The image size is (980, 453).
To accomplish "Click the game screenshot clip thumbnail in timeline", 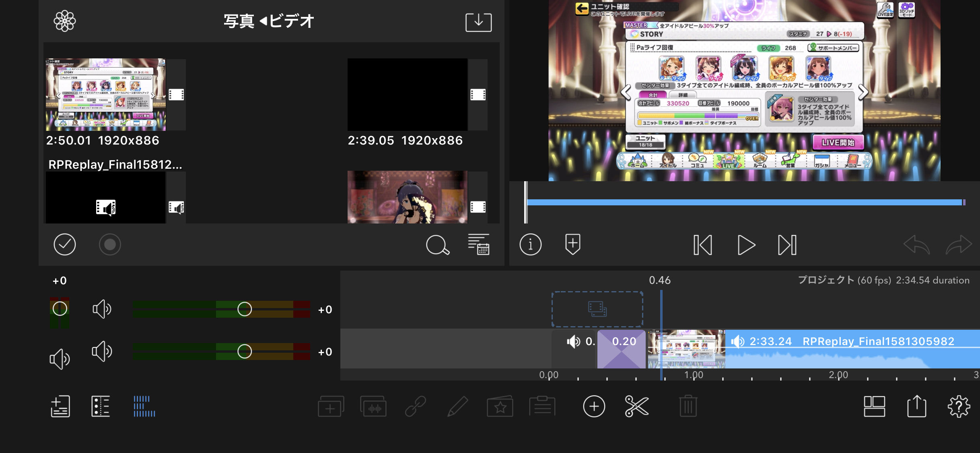I will point(686,349).
